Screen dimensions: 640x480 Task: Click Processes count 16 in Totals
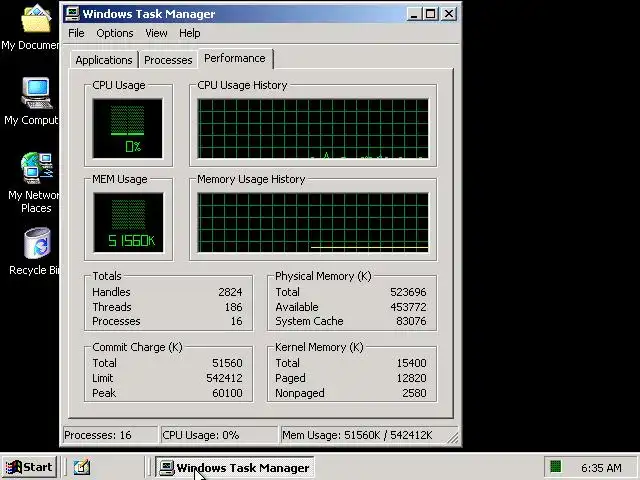[x=236, y=321]
